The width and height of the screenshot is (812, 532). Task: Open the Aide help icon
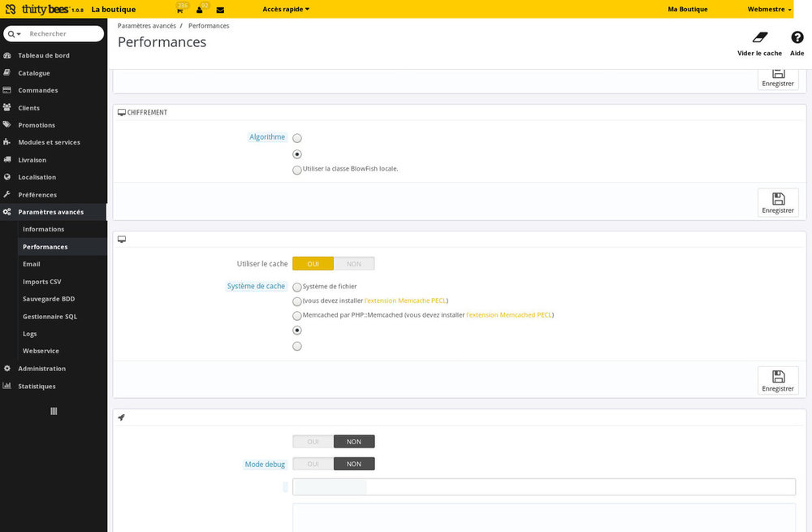(797, 37)
